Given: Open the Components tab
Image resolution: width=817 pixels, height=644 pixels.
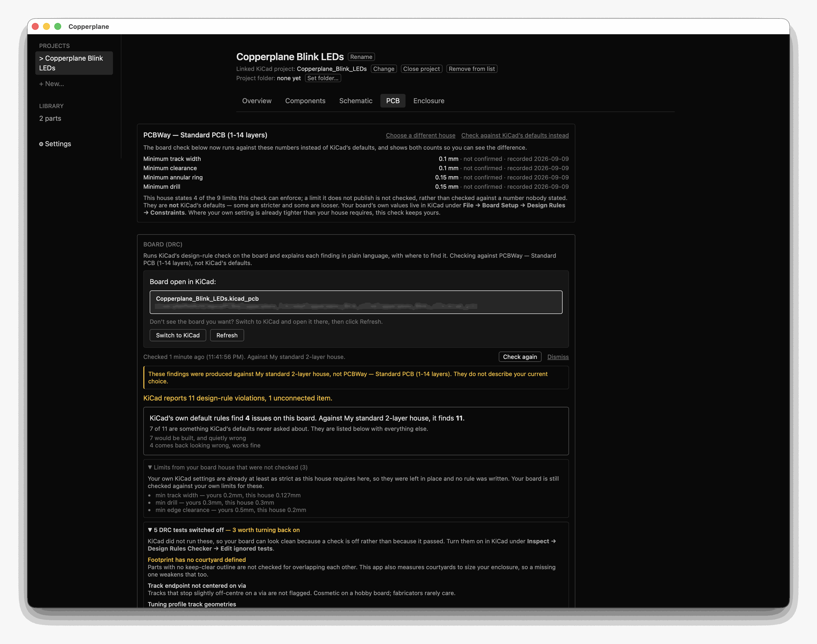Looking at the screenshot, I should pos(305,101).
